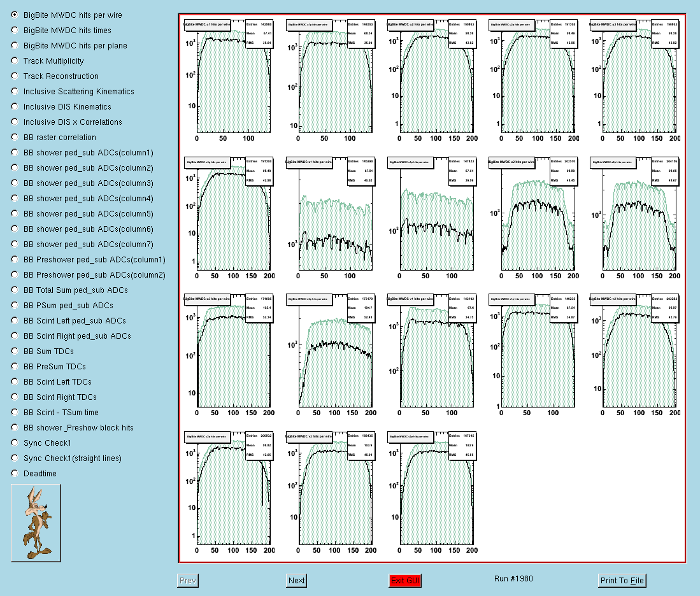This screenshot has height=596, width=700.
Task: Click Print To File button
Action: point(622,580)
